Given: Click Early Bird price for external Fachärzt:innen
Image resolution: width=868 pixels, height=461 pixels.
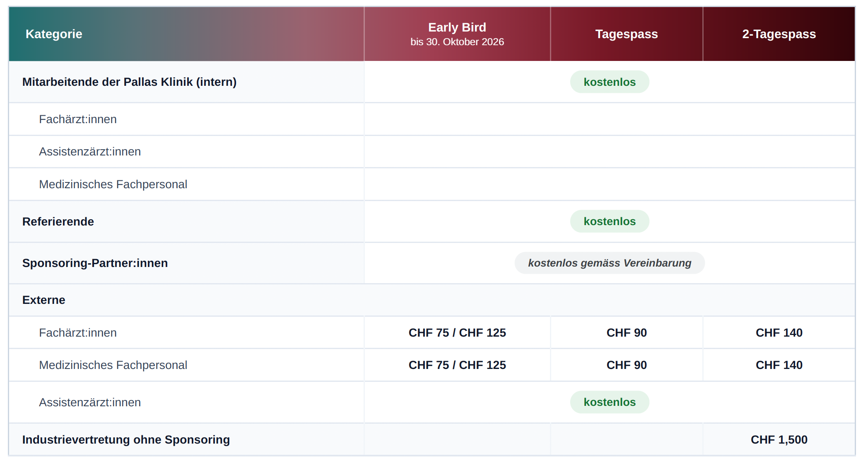Looking at the screenshot, I should (x=457, y=333).
